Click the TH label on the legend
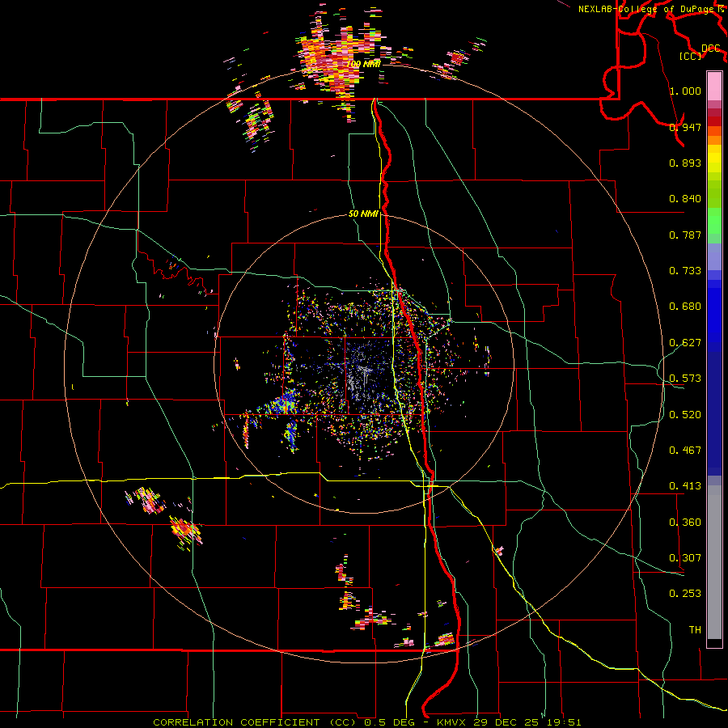The image size is (728, 728). click(695, 630)
